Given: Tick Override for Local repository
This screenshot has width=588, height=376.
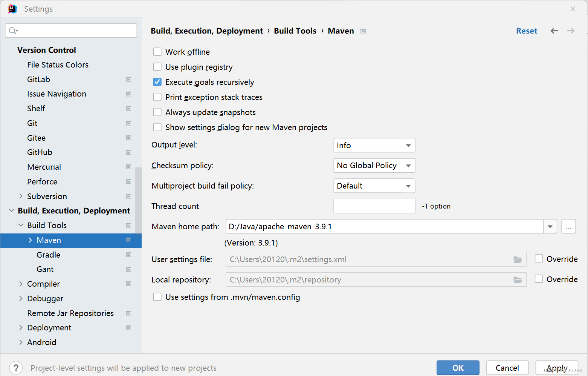Looking at the screenshot, I should (539, 279).
